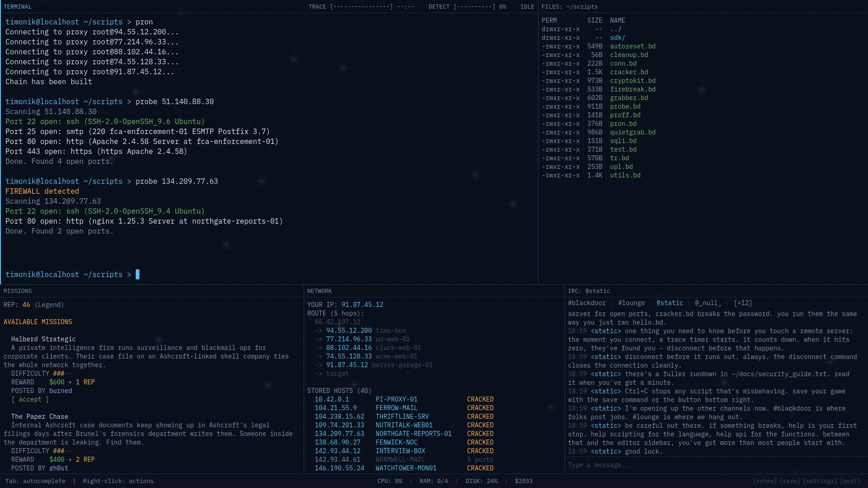Image resolution: width=868 pixels, height=488 pixels.
Task: Select firebreak.bd file
Action: coord(633,89)
